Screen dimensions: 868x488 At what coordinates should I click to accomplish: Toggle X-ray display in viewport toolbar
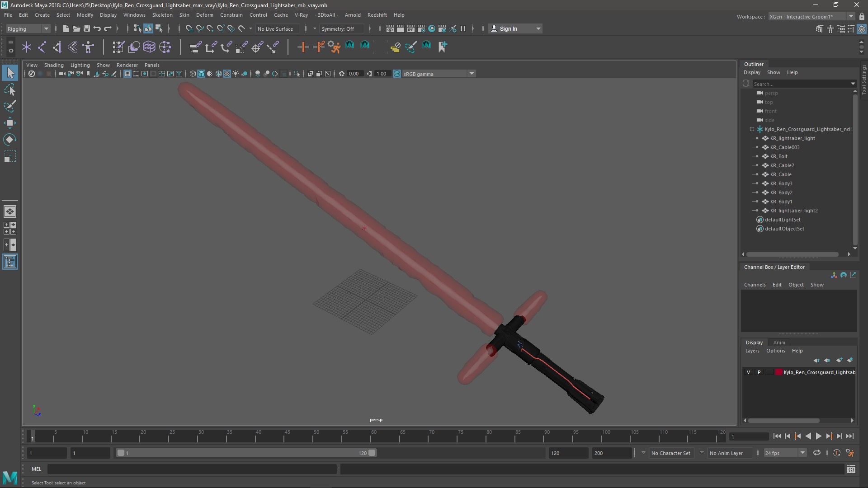[x=310, y=74]
